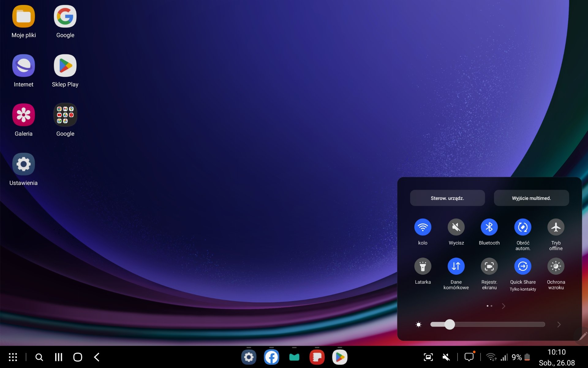Tap the screenshot capture tray icon

click(x=428, y=357)
